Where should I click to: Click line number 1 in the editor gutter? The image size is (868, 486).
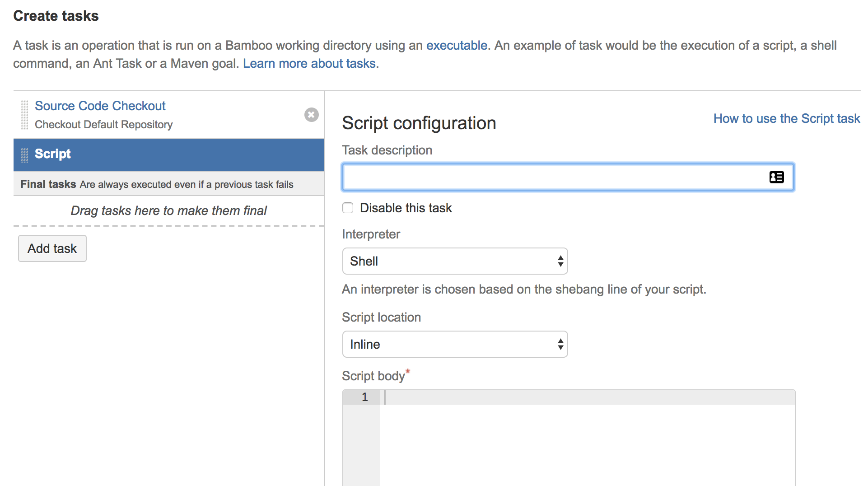tap(364, 397)
